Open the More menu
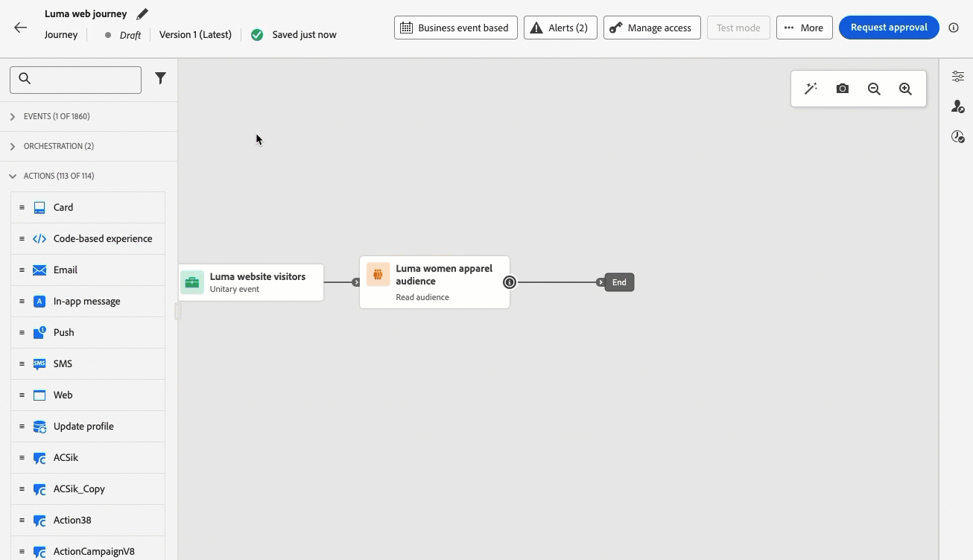This screenshot has width=973, height=560. 804,28
